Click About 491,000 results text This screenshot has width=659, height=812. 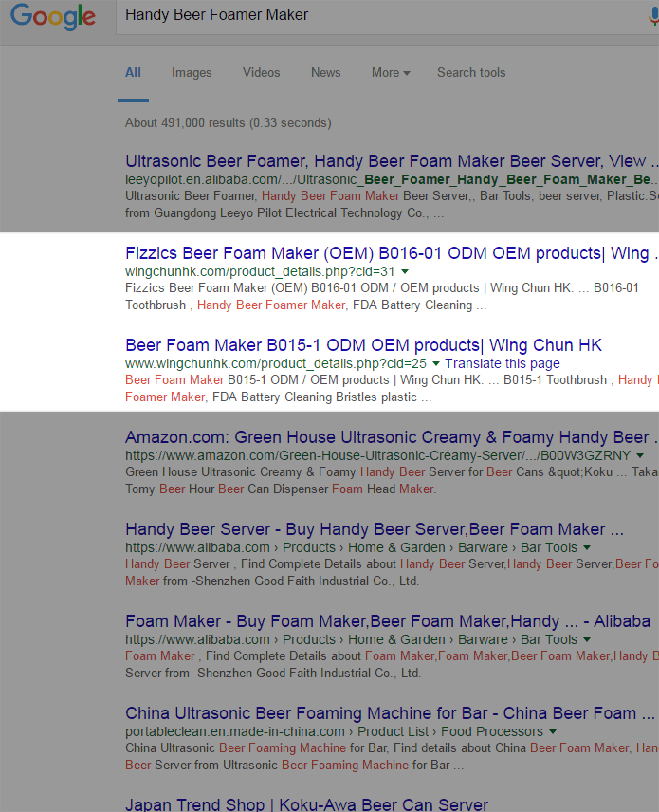229,122
